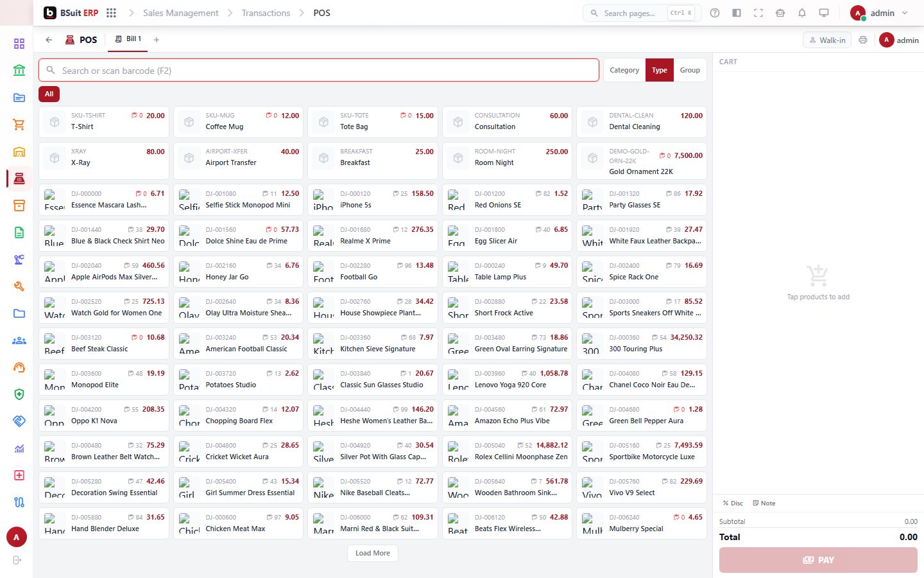Add Gold Ornament 22K to cart
Image resolution: width=924 pixels, height=578 pixels.
click(642, 162)
